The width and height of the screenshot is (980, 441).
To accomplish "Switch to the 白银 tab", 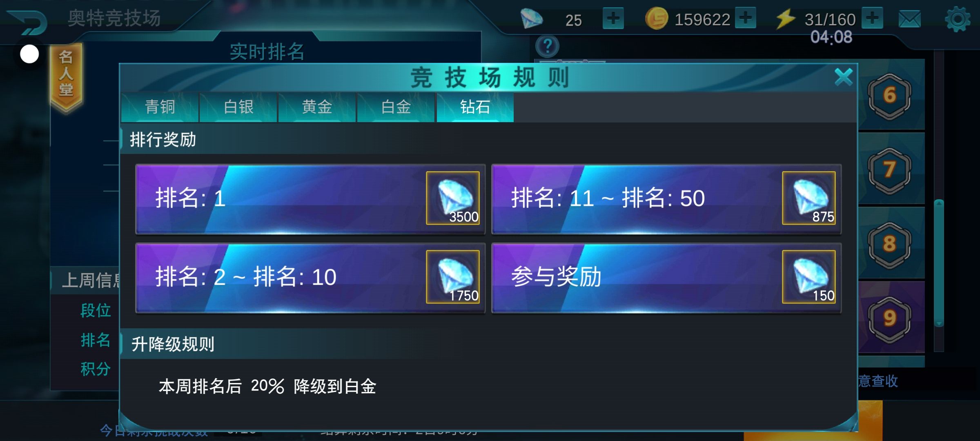I will tap(238, 107).
